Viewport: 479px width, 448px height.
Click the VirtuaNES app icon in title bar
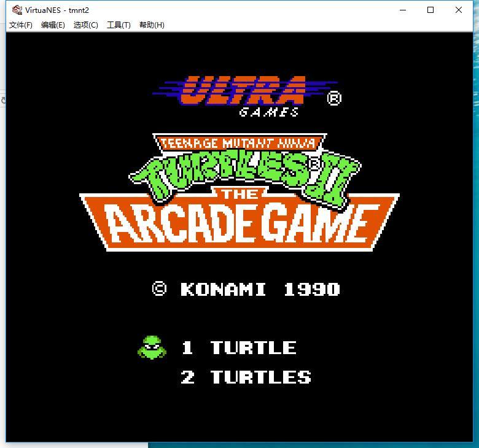[x=16, y=10]
